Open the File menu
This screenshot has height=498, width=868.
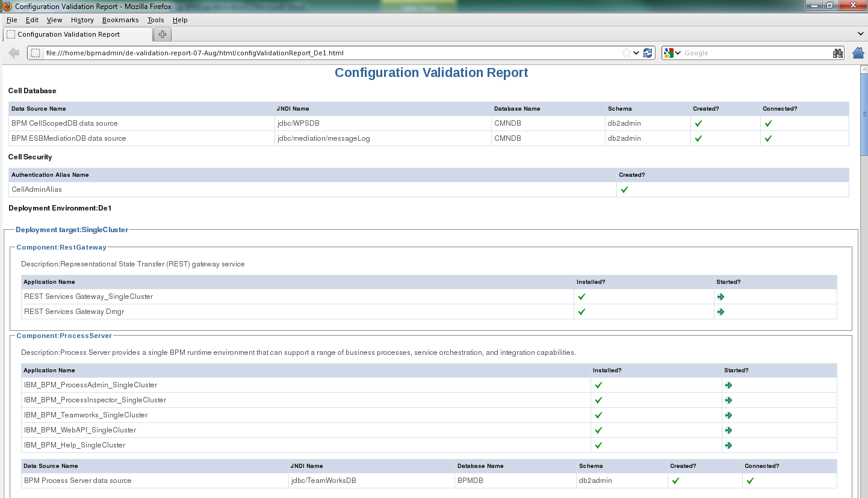coord(11,20)
